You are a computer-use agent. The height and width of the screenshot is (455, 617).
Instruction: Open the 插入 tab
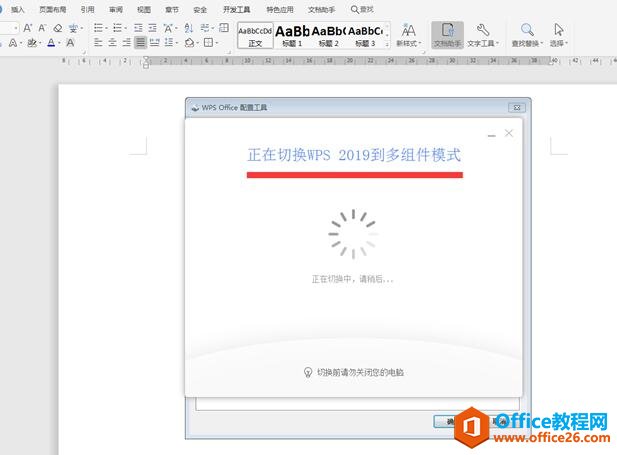point(17,9)
